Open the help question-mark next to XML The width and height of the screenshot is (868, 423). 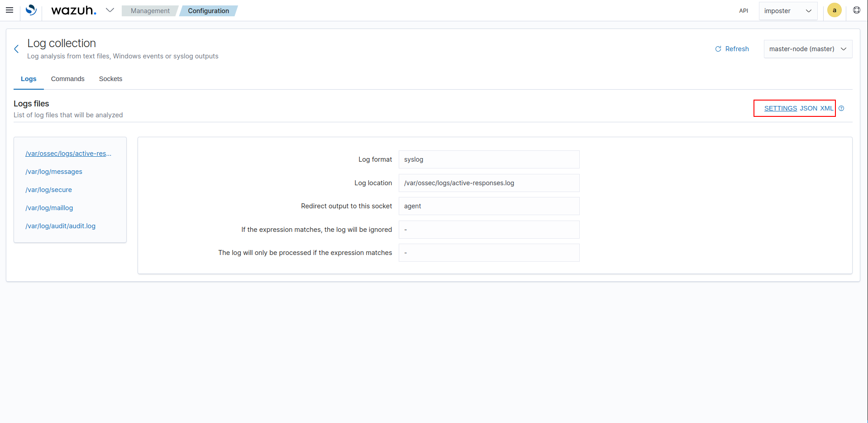click(842, 108)
